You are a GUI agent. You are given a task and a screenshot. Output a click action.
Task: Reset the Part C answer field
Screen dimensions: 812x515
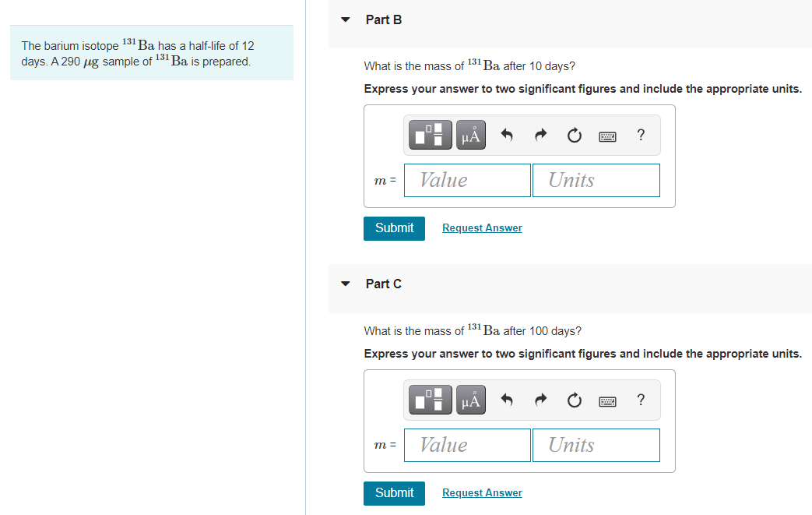click(x=574, y=399)
